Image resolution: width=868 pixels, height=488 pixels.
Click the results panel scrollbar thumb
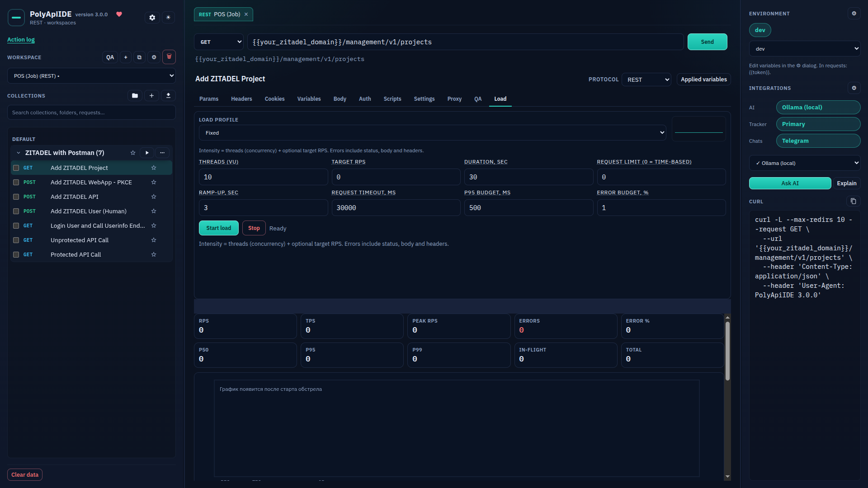point(727,351)
